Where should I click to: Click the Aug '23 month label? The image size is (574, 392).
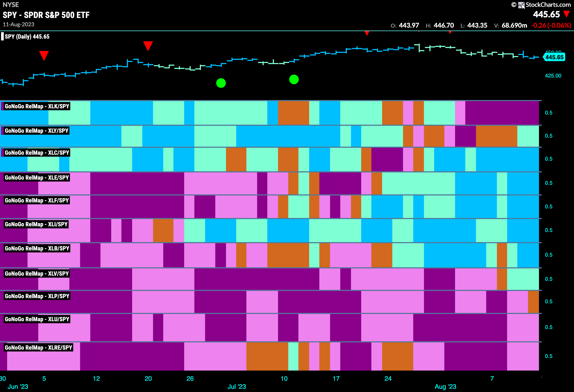445,387
